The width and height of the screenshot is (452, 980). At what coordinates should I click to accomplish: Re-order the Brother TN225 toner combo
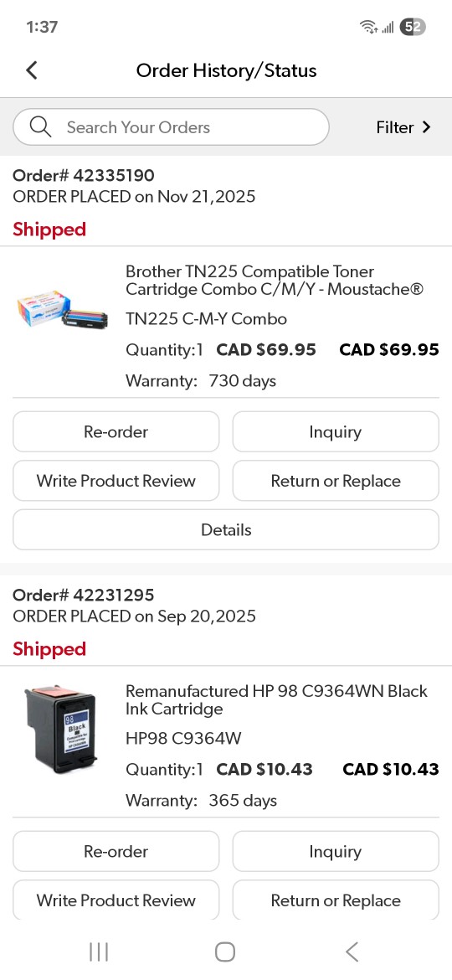[116, 431]
